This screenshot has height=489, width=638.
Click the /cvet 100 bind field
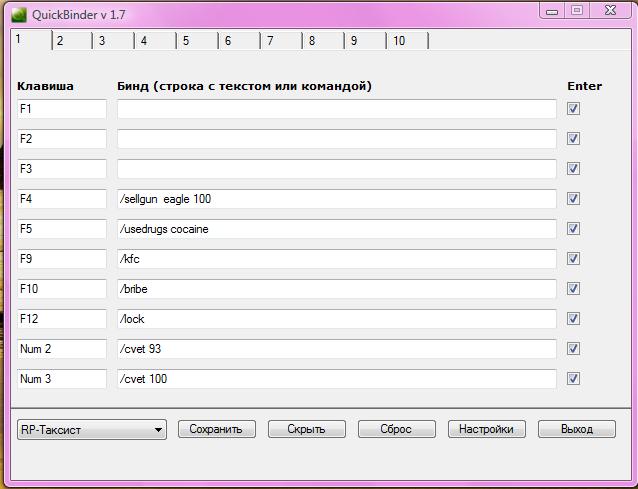[337, 379]
